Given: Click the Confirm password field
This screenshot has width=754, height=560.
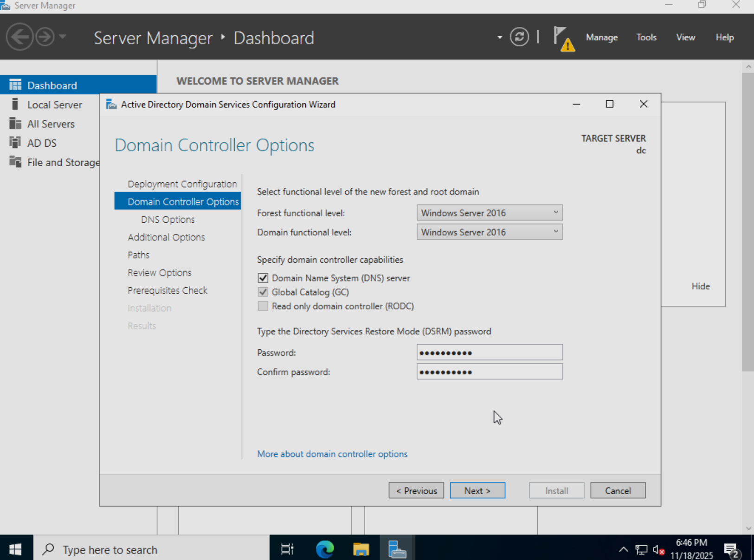Looking at the screenshot, I should [x=490, y=372].
